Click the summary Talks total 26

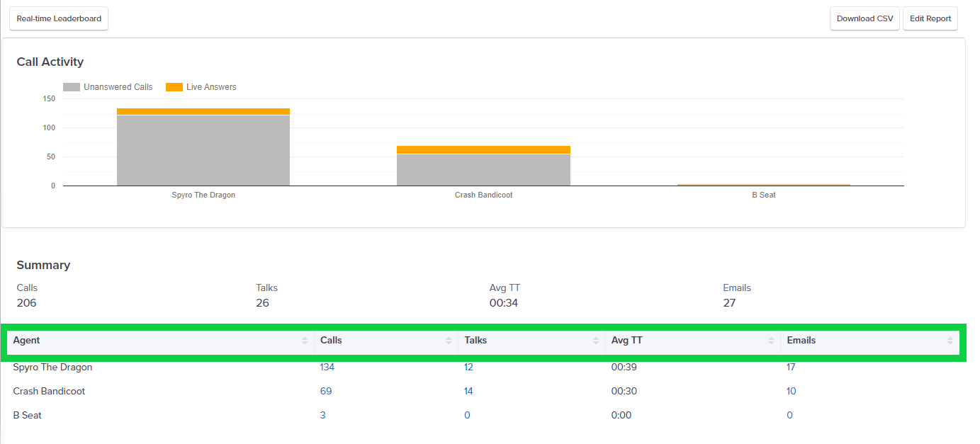click(263, 303)
